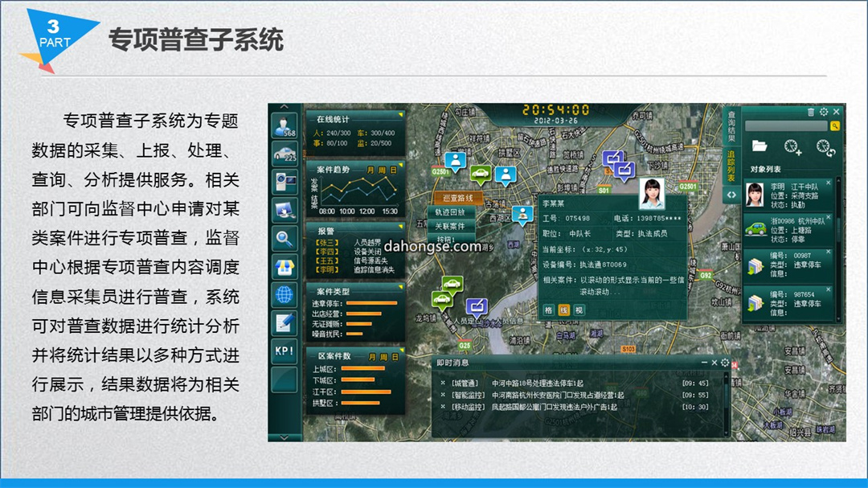Choose 轨迹回放 from the map menu
Screen dimensions: 868x488
pos(450,212)
